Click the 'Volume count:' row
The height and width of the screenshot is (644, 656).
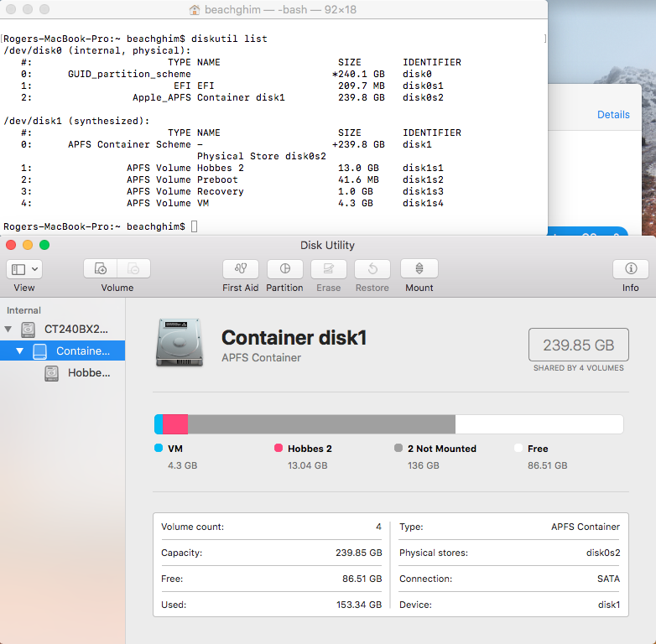point(271,527)
